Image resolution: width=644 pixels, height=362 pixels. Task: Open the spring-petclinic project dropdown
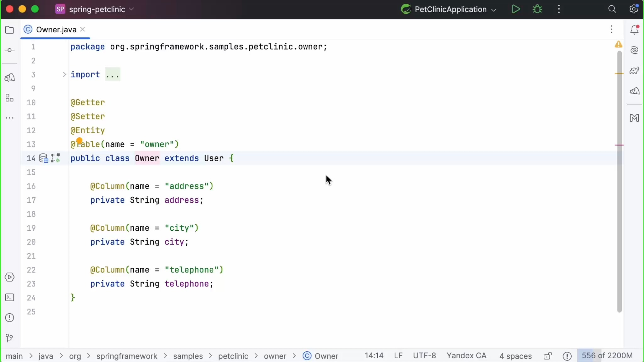(x=95, y=9)
